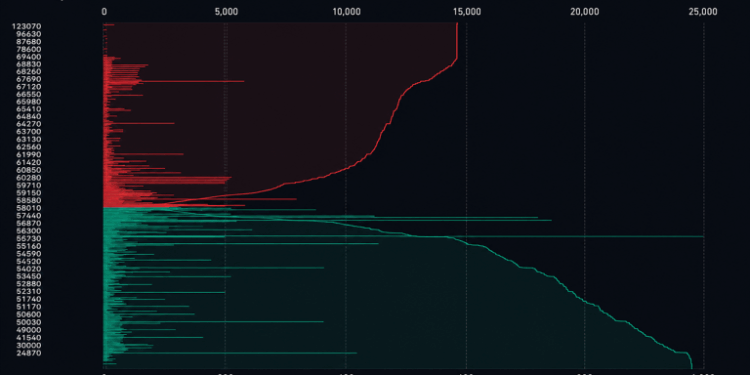Select the 58580 price label
Viewport: 750px width, 375px height.
[28, 200]
